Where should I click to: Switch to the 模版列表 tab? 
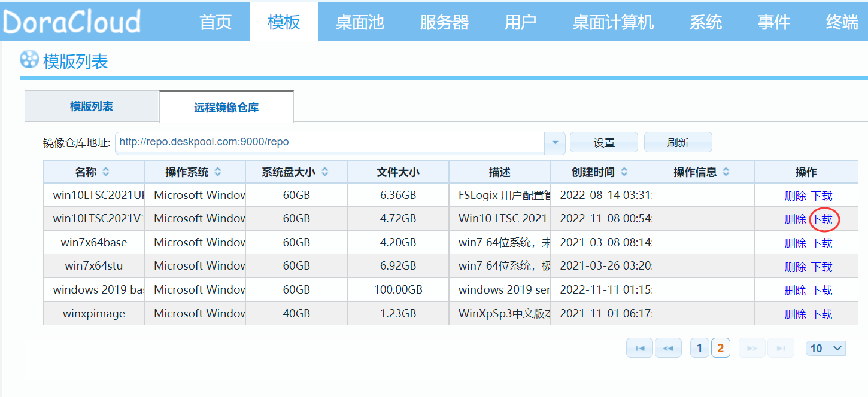91,106
